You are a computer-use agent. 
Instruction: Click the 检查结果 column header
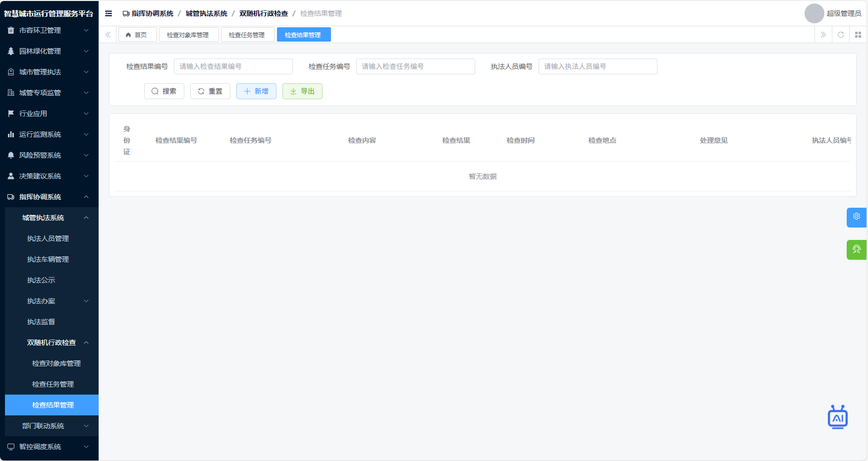pos(456,140)
